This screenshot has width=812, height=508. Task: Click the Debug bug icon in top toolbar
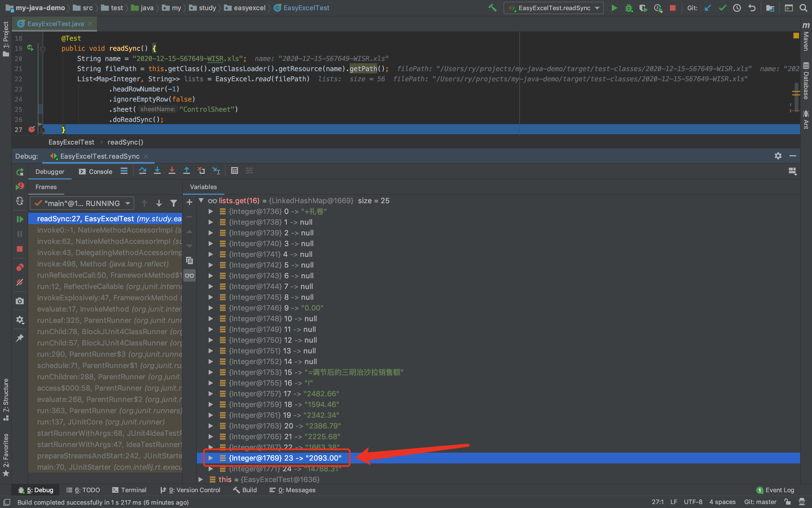click(x=629, y=8)
